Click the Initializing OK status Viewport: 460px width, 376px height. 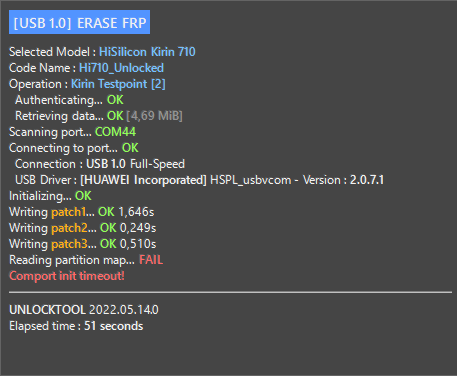click(83, 196)
